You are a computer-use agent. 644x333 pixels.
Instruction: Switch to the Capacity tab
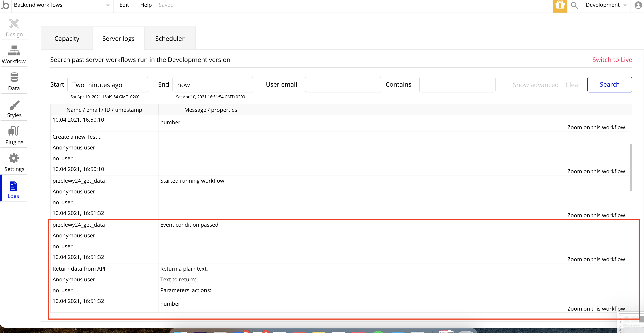point(67,39)
